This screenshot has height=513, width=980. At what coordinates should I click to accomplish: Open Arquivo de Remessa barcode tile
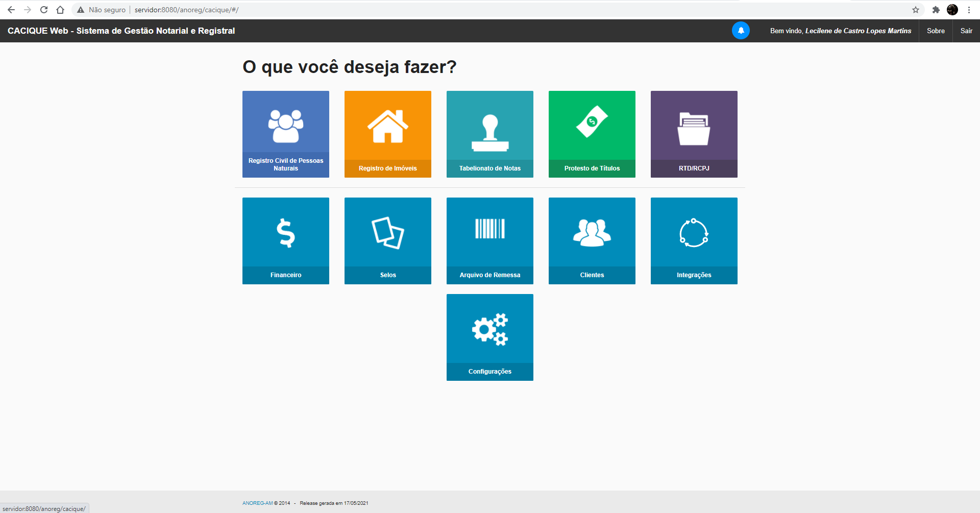click(x=490, y=240)
